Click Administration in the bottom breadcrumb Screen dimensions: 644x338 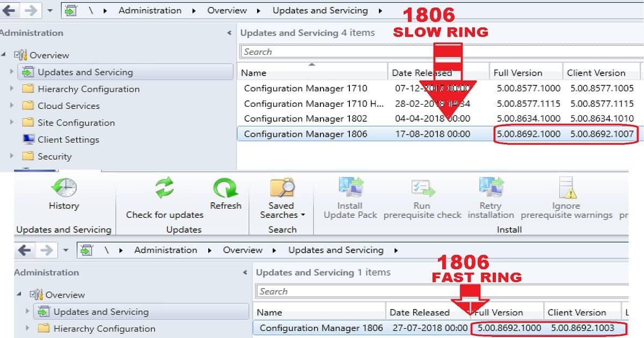166,250
